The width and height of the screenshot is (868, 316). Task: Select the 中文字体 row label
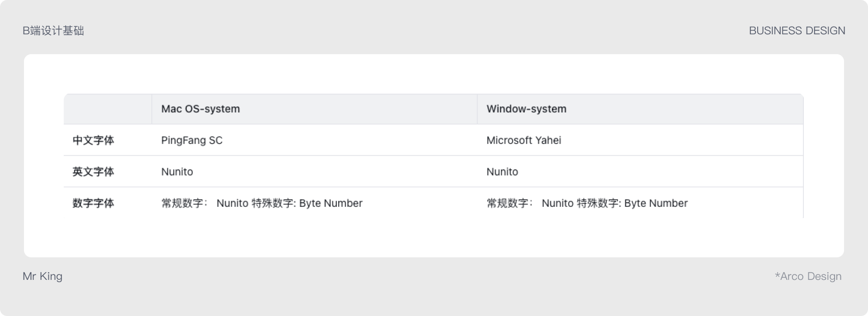[x=93, y=140]
